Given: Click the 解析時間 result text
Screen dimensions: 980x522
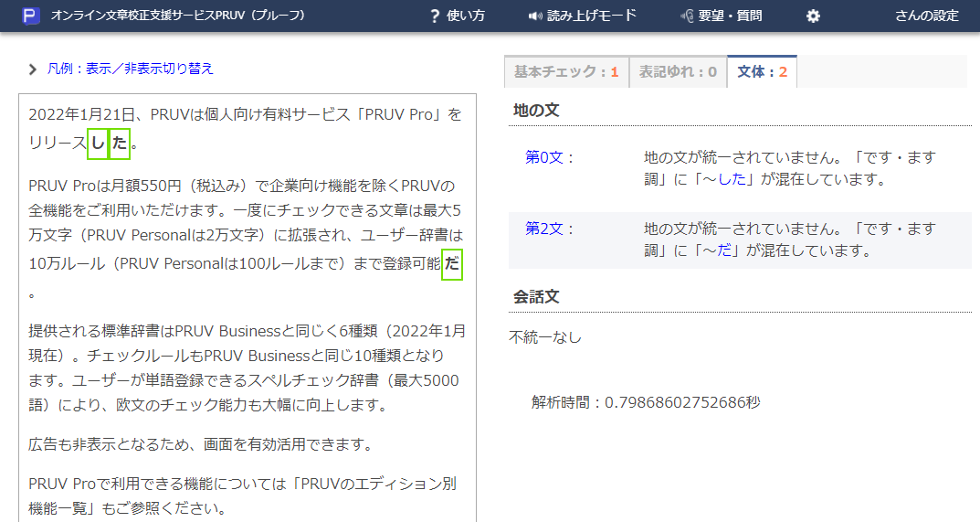Looking at the screenshot, I should [x=646, y=402].
